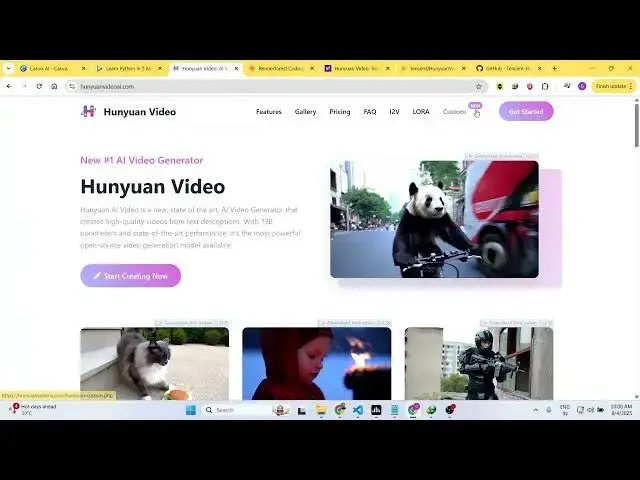Open the I2V nav link
This screenshot has width=640, height=480.
pyautogui.click(x=394, y=111)
